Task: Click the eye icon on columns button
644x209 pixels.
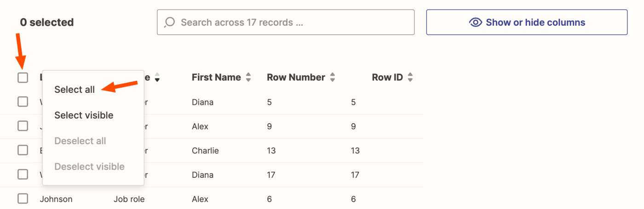Action: (475, 23)
